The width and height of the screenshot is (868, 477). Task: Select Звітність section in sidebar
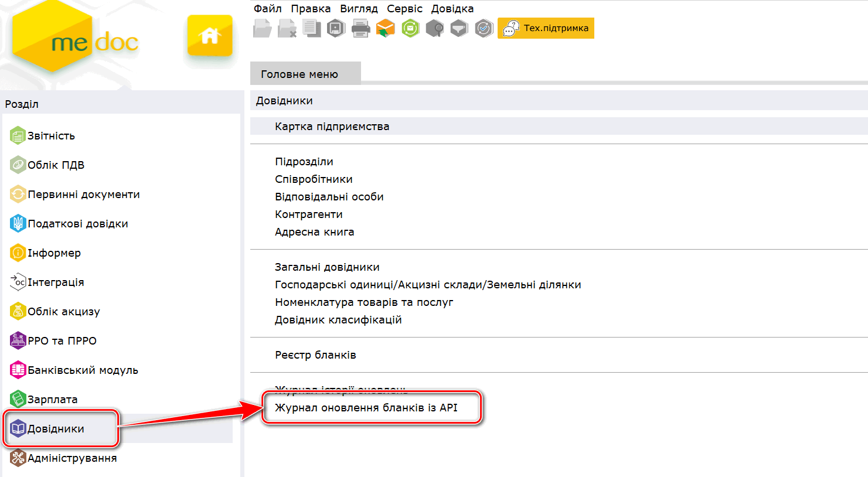pos(51,136)
